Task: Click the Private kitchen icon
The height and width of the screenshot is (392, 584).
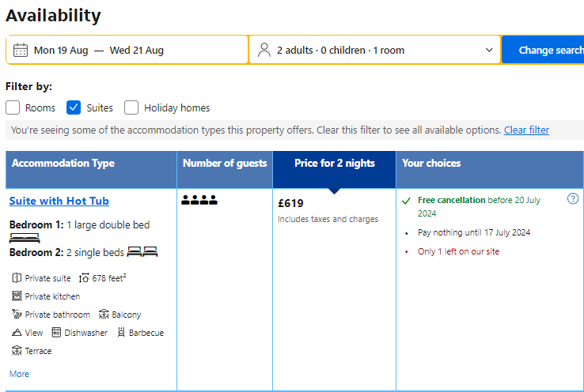Action: tap(17, 296)
